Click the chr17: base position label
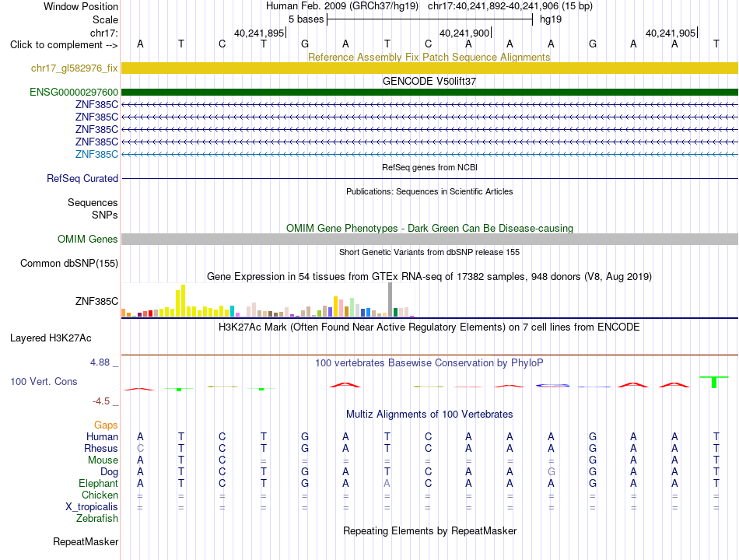 pyautogui.click(x=103, y=33)
